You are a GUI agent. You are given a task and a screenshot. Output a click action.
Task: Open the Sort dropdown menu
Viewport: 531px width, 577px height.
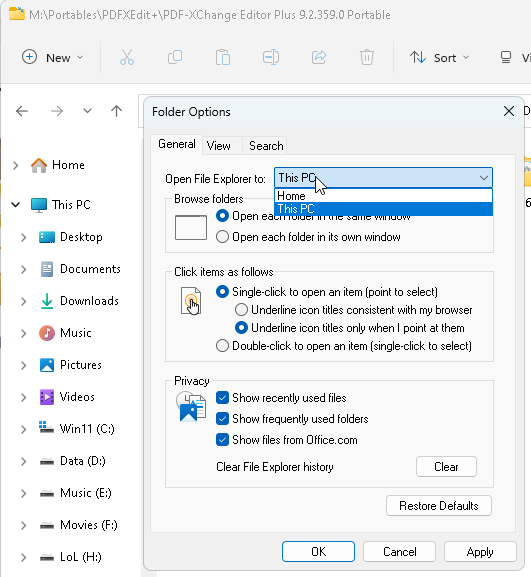[x=440, y=58]
